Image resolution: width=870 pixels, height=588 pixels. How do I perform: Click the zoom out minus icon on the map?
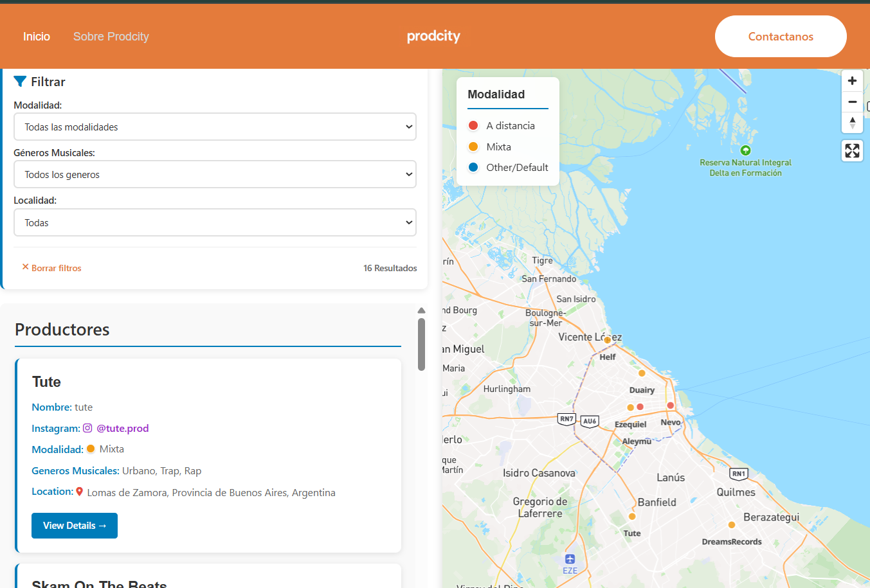coord(852,102)
